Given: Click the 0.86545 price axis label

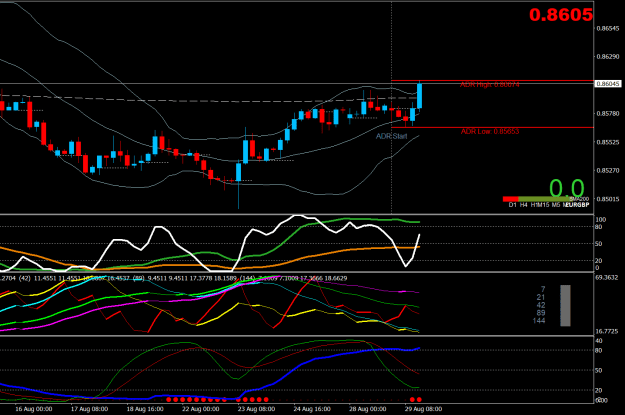Looking at the screenshot, I should (x=608, y=28).
